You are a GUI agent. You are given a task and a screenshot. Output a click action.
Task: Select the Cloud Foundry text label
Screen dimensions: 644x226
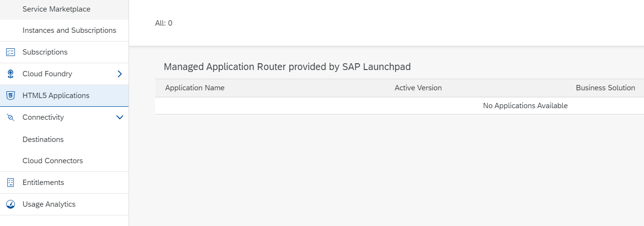(x=47, y=74)
